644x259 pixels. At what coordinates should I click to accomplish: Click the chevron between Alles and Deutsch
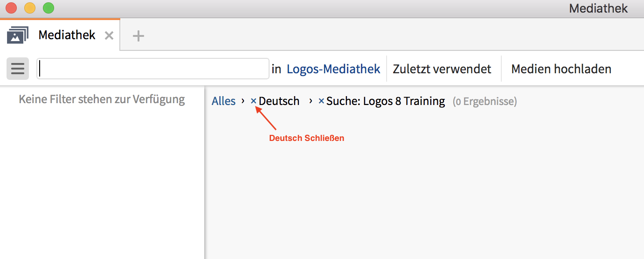tap(243, 101)
